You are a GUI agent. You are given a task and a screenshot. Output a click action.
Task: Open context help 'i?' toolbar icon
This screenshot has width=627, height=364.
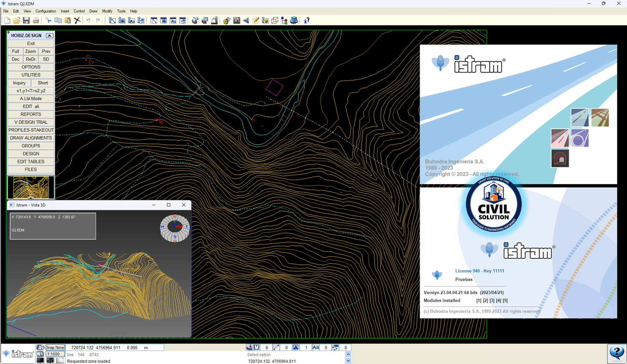tap(307, 20)
